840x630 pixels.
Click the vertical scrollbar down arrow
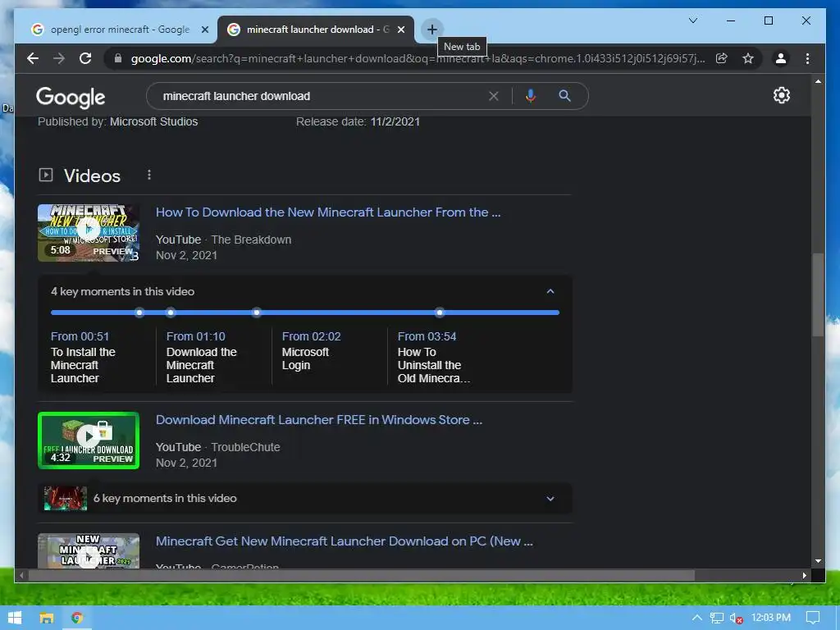[818, 561]
